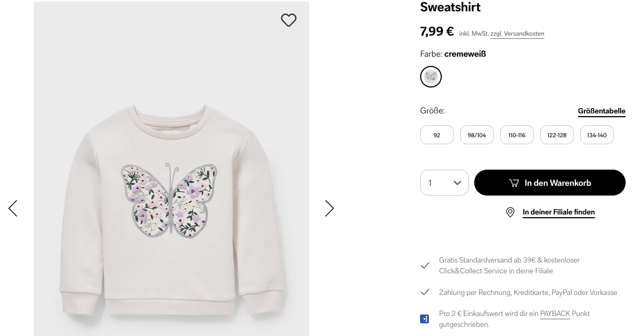Add sweatshirt to wishlist with heart icon

click(288, 20)
